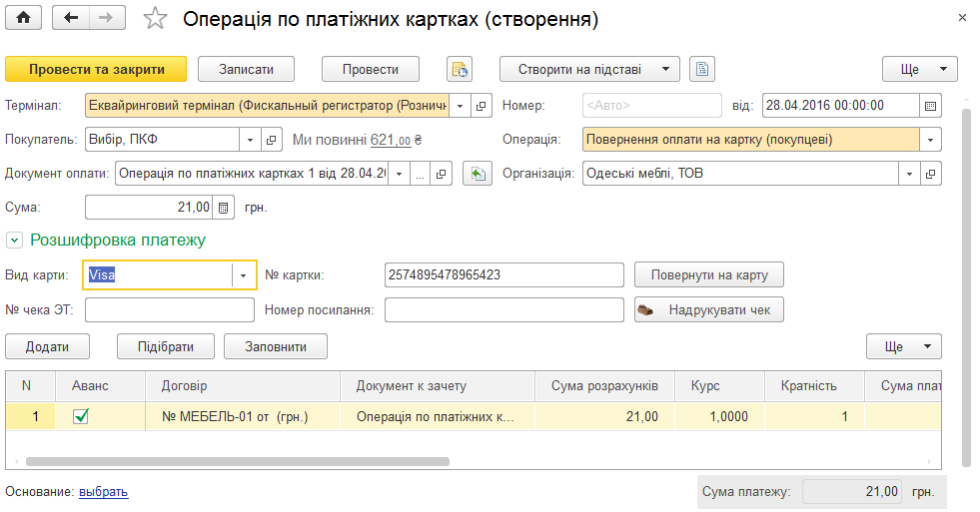Open calendar picker for the date field
980x512 pixels.
click(930, 106)
